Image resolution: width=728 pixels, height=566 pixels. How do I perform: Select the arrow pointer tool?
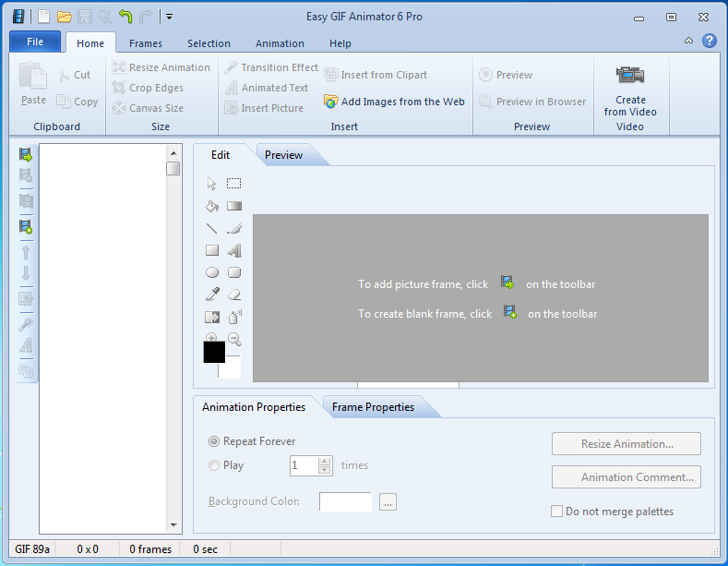(211, 183)
